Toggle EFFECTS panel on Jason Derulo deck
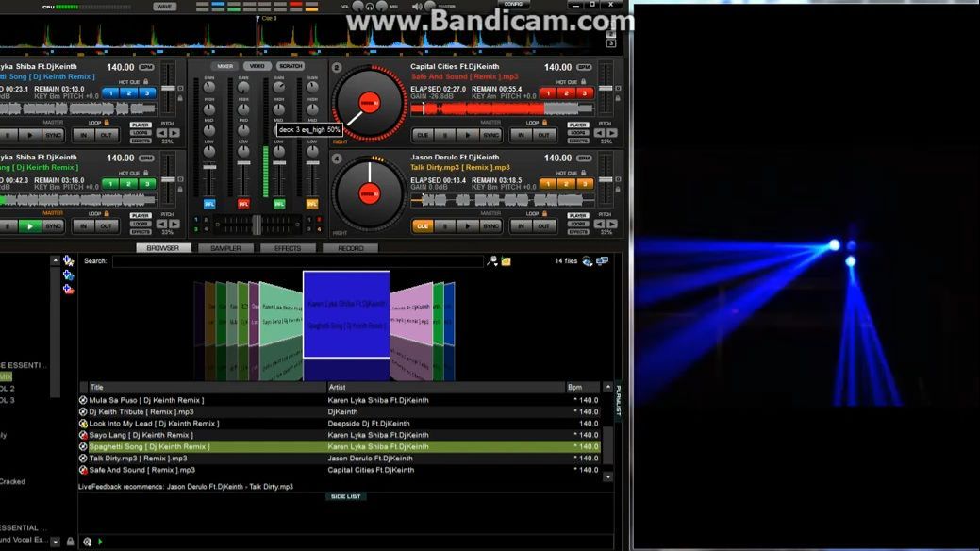The width and height of the screenshot is (980, 551). pos(578,231)
